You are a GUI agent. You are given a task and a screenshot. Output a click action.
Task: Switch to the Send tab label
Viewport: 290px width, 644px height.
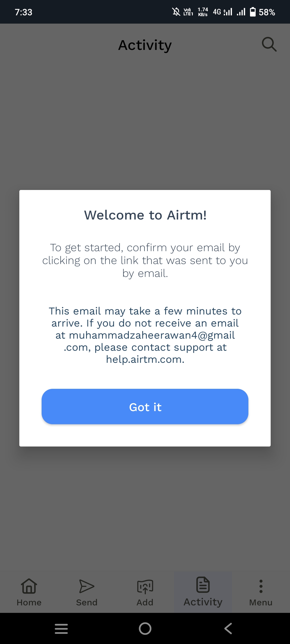tap(87, 602)
